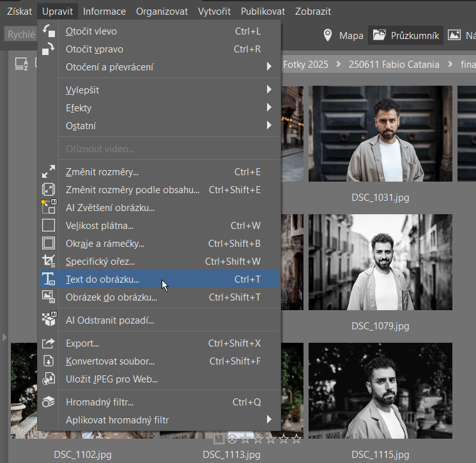Click the Rotate right icon (Otočit vpravo)

coord(49,49)
